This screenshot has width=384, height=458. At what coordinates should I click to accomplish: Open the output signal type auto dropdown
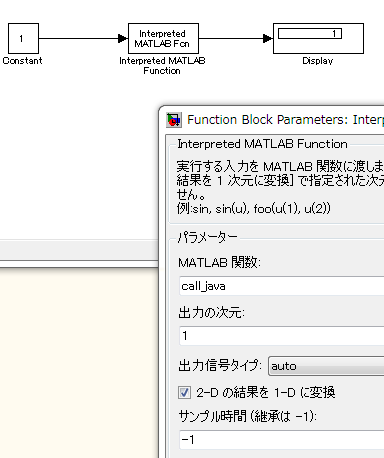tap(326, 366)
